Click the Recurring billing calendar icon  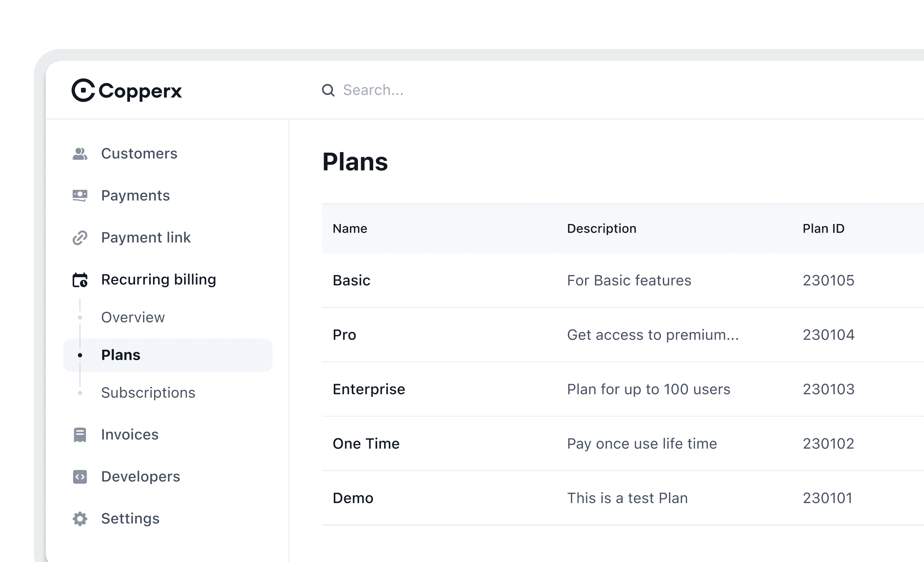click(80, 280)
